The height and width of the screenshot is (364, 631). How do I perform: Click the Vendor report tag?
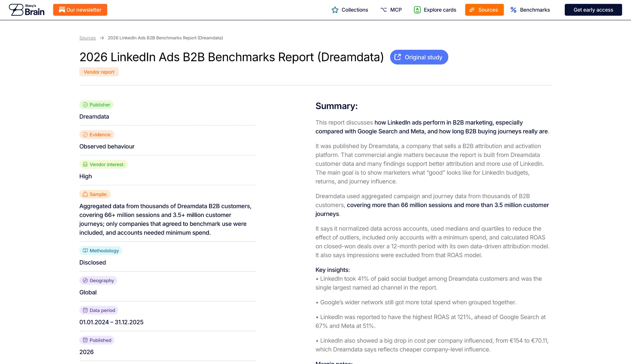tap(99, 72)
